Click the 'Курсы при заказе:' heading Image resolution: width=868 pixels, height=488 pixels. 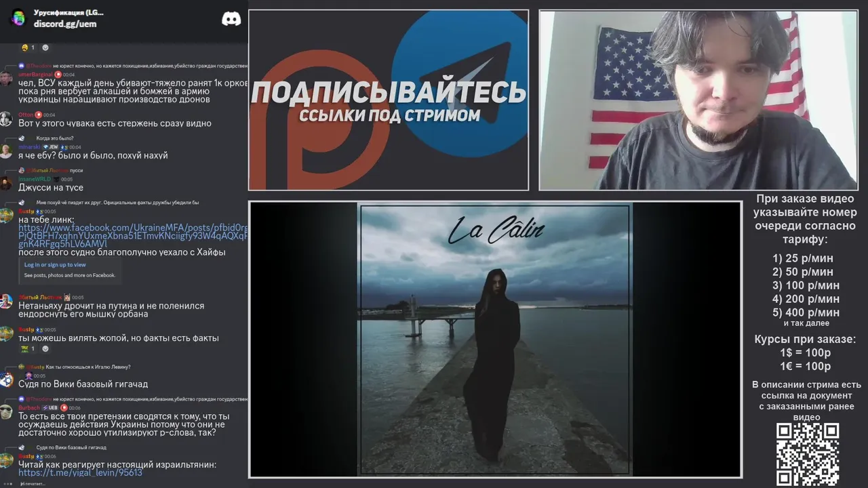click(x=805, y=340)
